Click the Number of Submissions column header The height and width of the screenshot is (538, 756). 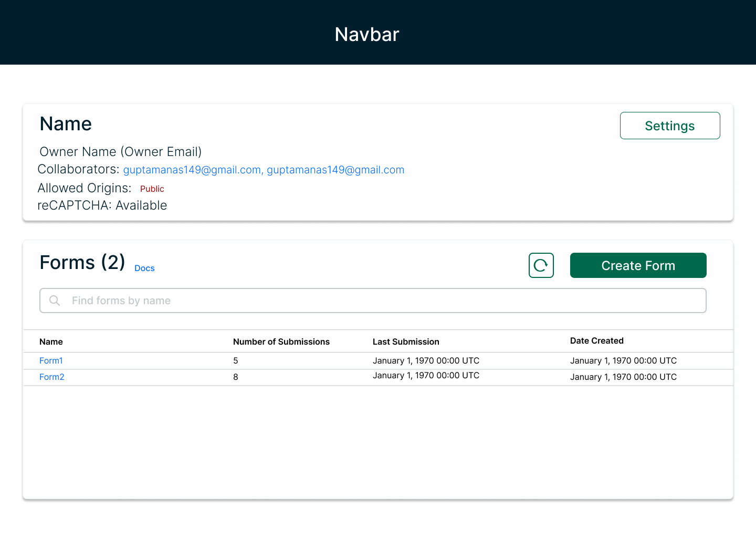[x=281, y=342]
